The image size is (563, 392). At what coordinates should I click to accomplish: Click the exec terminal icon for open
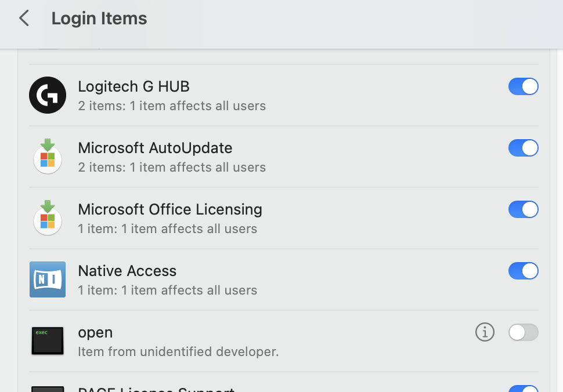click(47, 341)
